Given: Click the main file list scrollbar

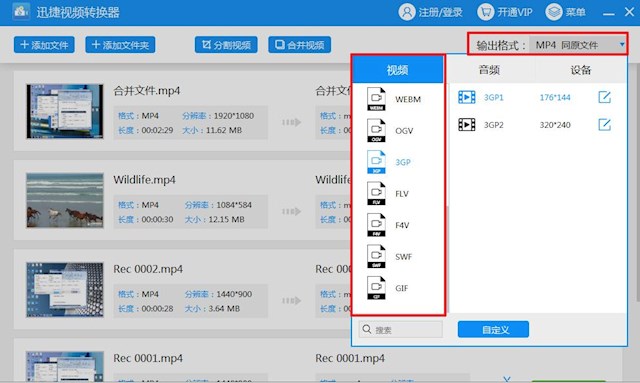Looking at the screenshot, I should coord(637,184).
